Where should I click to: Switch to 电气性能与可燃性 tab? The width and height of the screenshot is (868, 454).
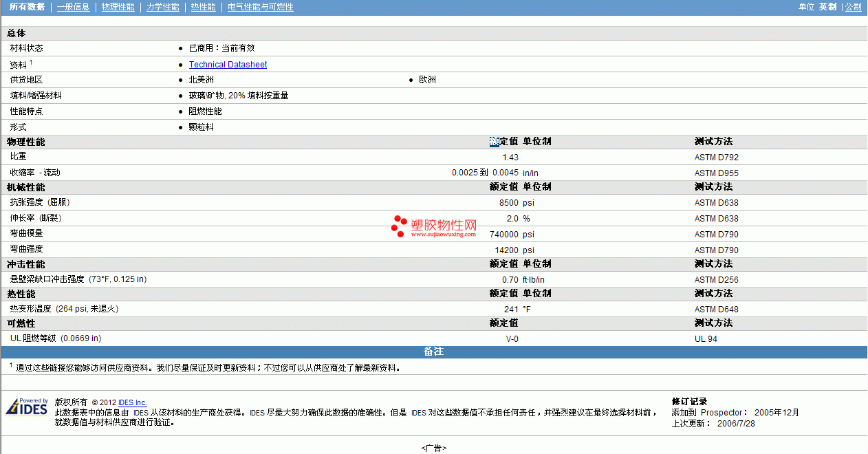pyautogui.click(x=260, y=7)
